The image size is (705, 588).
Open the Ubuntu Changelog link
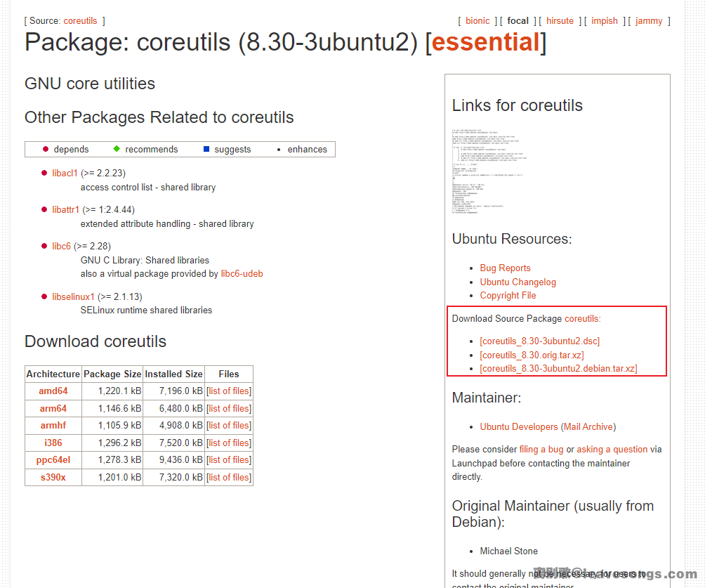[518, 282]
